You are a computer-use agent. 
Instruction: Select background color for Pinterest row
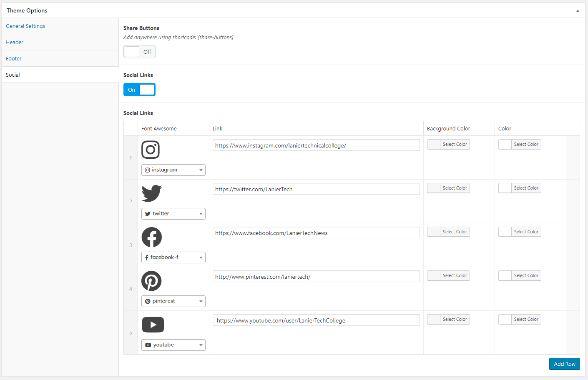(448, 275)
